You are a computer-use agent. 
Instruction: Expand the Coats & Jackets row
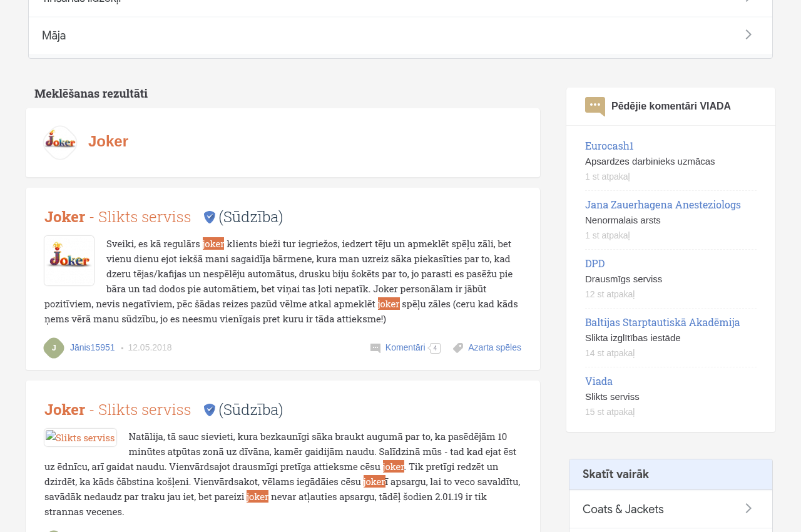click(x=671, y=509)
